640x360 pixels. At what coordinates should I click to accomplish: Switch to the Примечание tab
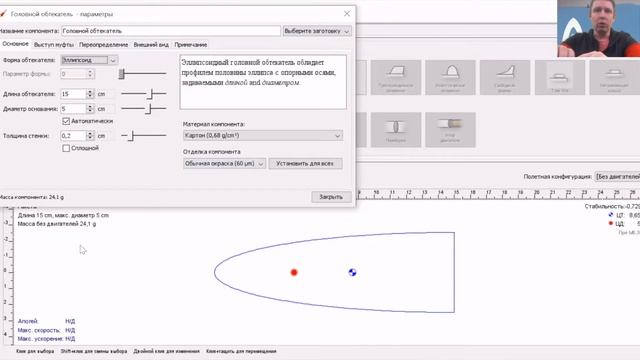191,44
